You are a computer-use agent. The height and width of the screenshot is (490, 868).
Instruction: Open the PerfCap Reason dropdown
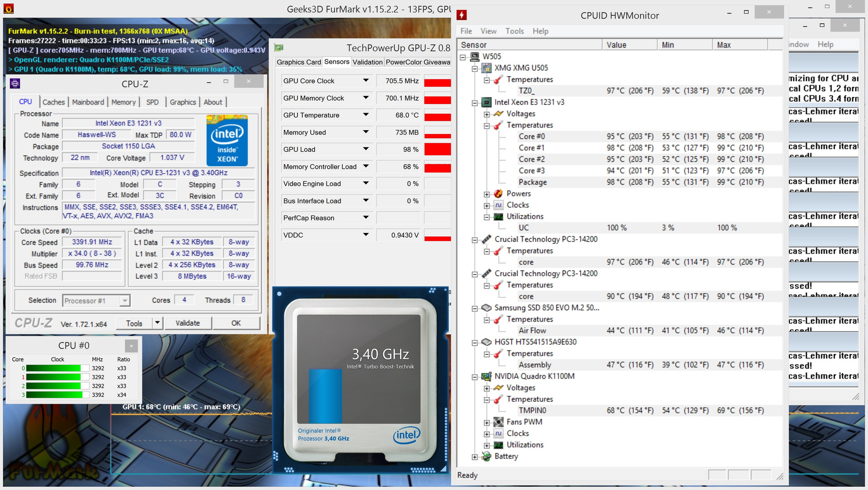click(x=366, y=218)
